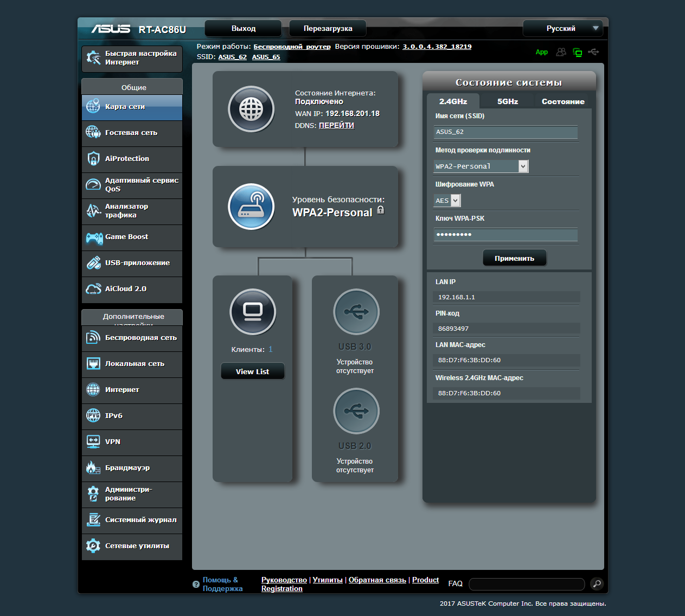Expand the authentication method WPA2-Personal dropdown
Image resolution: width=685 pixels, height=616 pixels.
click(x=481, y=166)
